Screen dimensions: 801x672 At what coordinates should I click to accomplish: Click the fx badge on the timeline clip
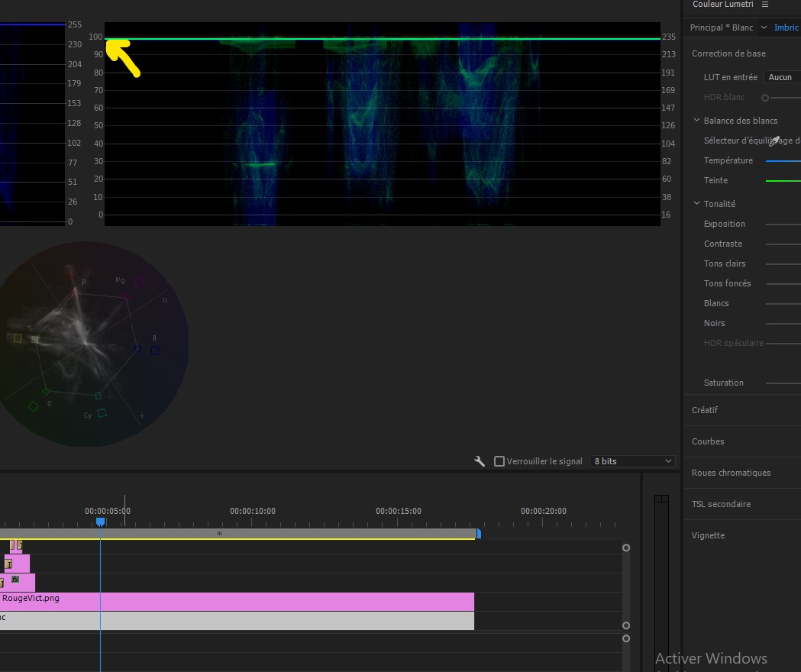click(x=15, y=580)
